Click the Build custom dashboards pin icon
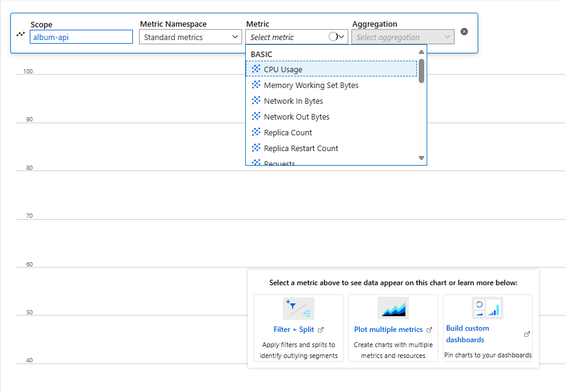The image size is (565, 392). (x=487, y=308)
